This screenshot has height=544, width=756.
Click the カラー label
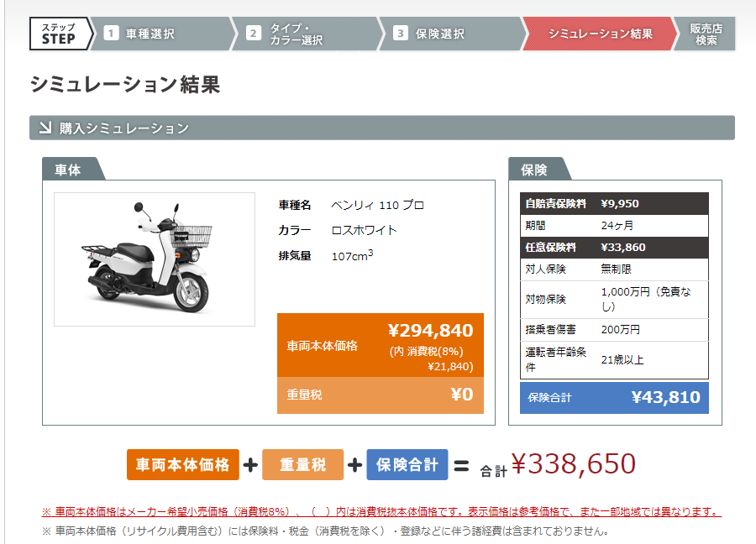click(295, 230)
